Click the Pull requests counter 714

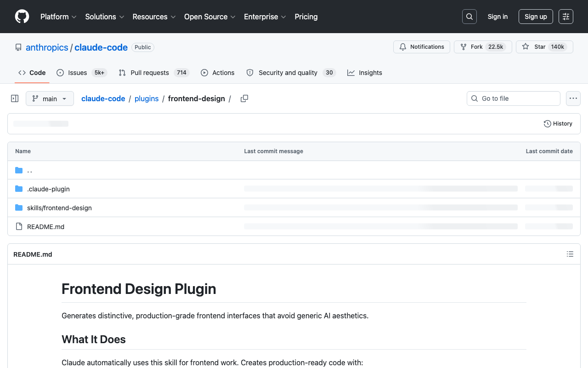point(181,73)
